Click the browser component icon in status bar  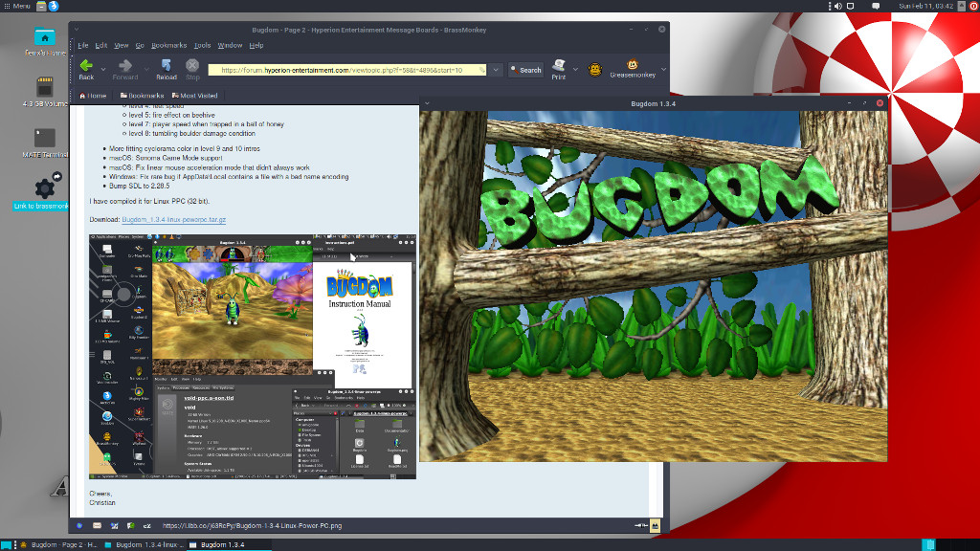coord(80,525)
